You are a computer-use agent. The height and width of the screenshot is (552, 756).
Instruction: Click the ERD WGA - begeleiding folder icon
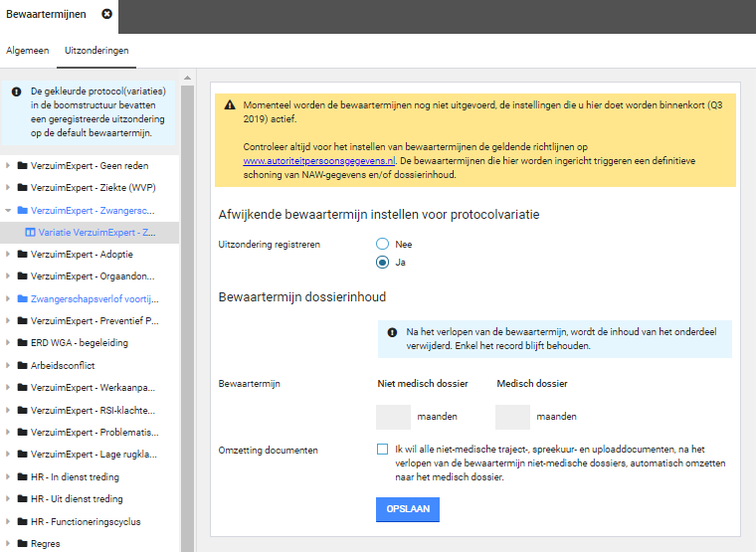tap(22, 343)
